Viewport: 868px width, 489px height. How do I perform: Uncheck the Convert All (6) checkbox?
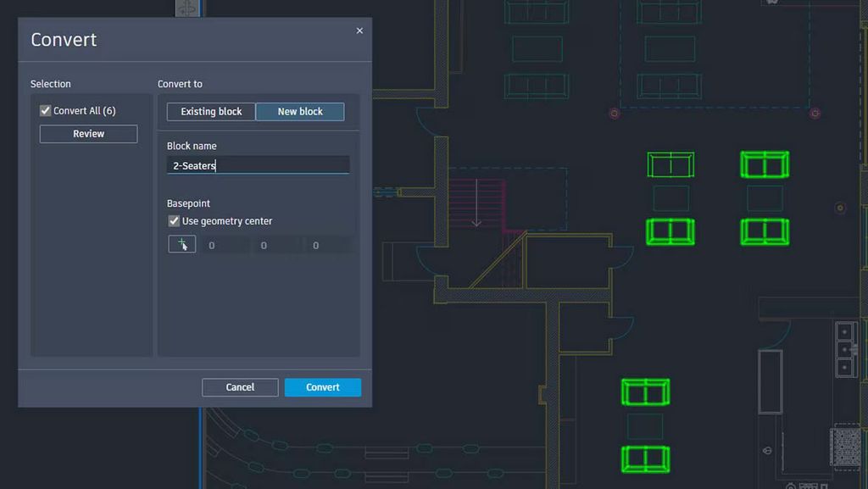[46, 111]
